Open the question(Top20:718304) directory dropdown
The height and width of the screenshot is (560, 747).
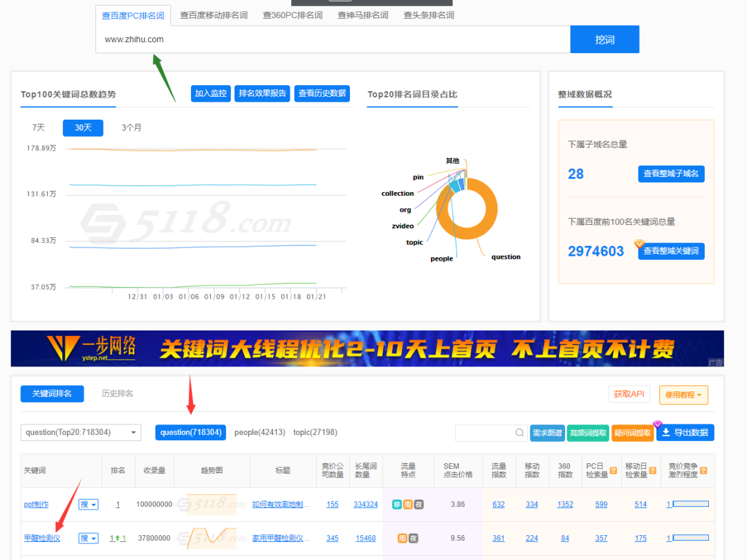[81, 432]
